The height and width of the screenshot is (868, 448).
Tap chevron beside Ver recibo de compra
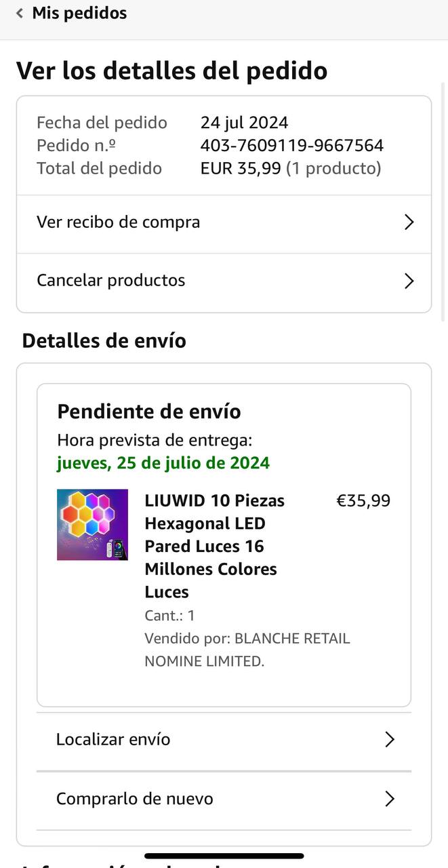coord(409,222)
